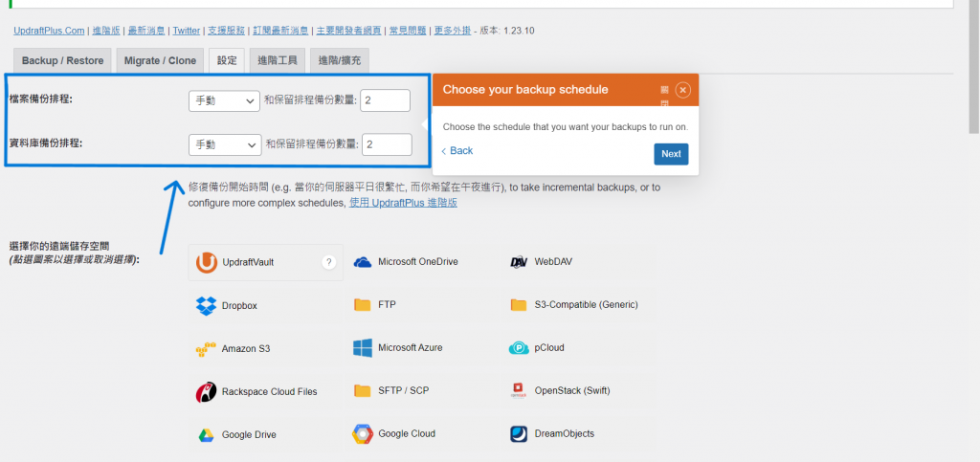Open the 檔案備份排程 schedule dropdown
Image resolution: width=980 pixels, height=462 pixels.
[x=224, y=100]
